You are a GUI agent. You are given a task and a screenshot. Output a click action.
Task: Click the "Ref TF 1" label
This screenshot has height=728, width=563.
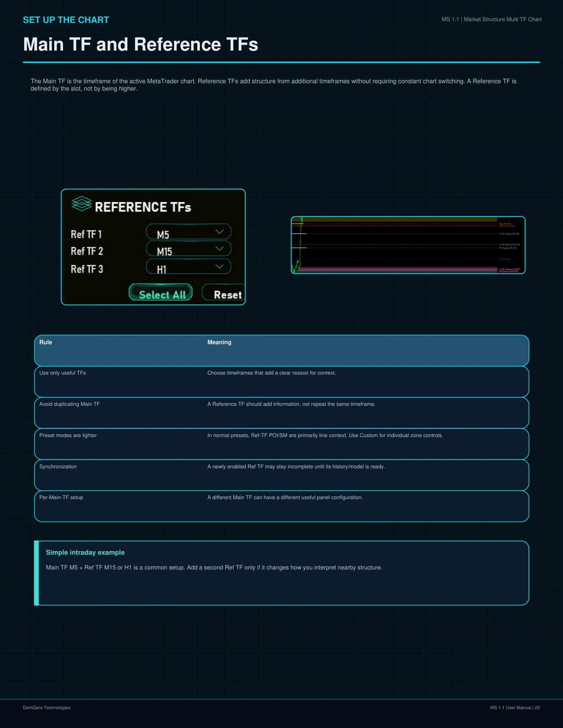pyautogui.click(x=86, y=234)
